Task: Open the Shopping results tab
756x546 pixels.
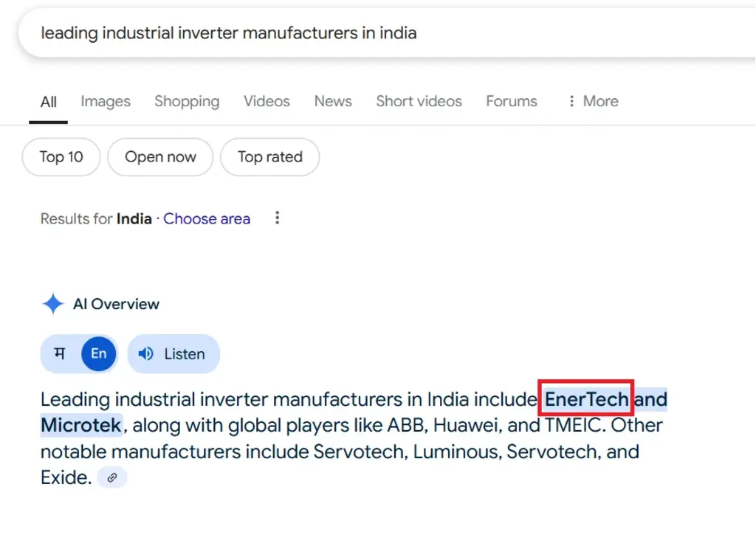Action: 187,102
